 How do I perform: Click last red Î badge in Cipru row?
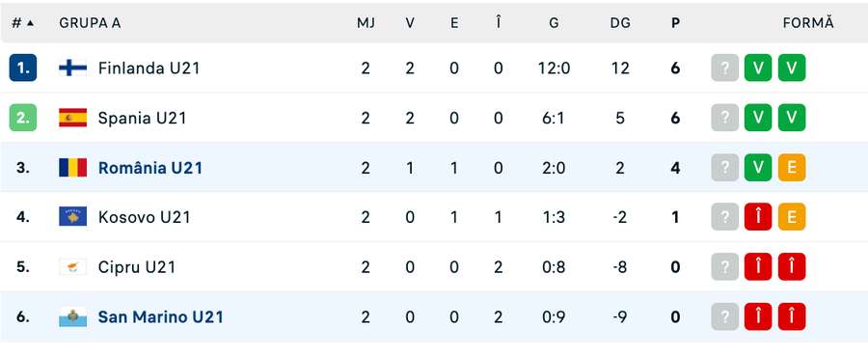(x=792, y=267)
